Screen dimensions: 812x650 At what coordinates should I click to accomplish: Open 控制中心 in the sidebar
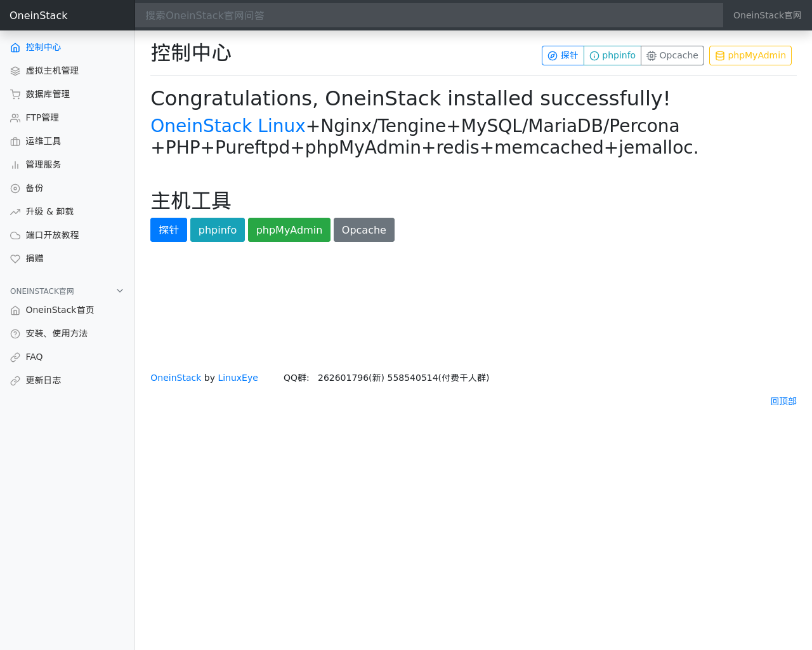(x=67, y=47)
